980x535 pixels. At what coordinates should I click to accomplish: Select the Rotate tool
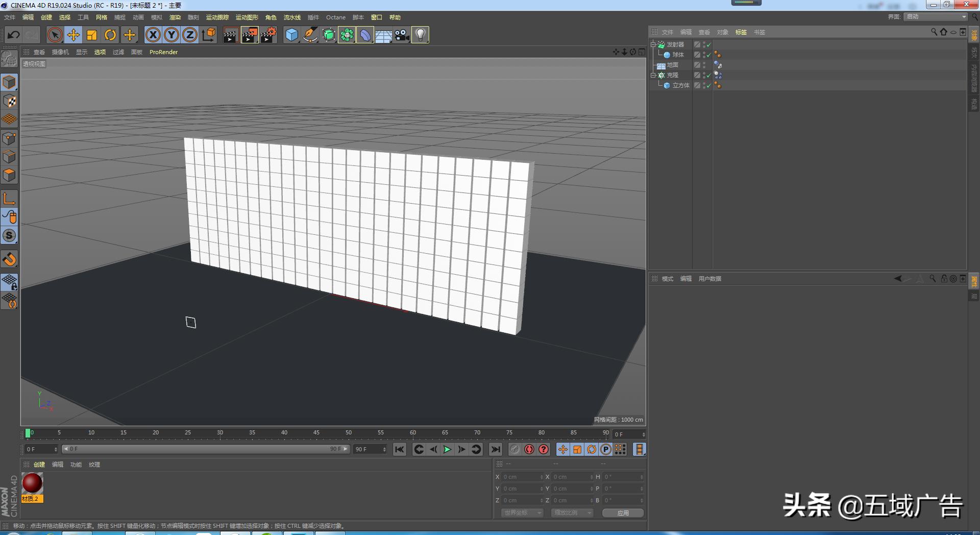point(110,35)
